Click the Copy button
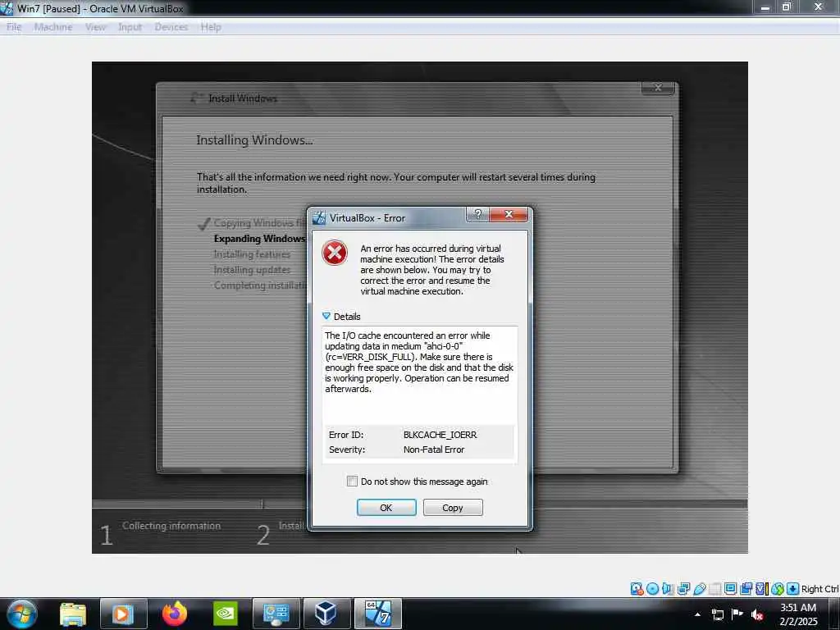Image resolution: width=840 pixels, height=630 pixels. pyautogui.click(x=453, y=507)
